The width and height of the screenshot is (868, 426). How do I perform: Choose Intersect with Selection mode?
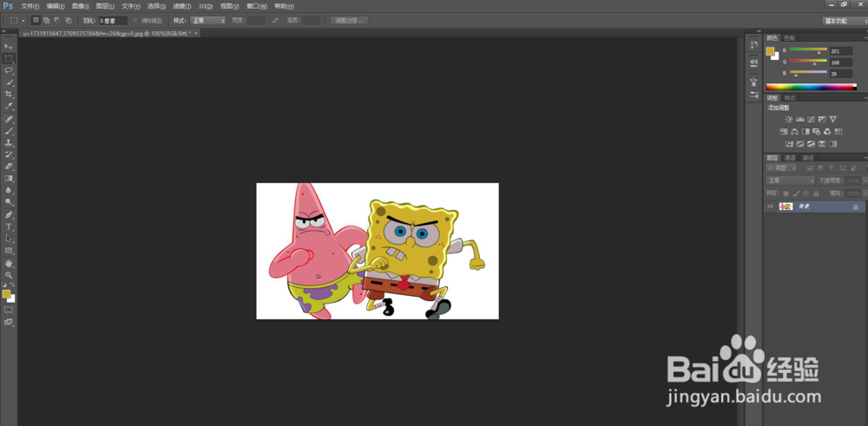click(x=68, y=21)
